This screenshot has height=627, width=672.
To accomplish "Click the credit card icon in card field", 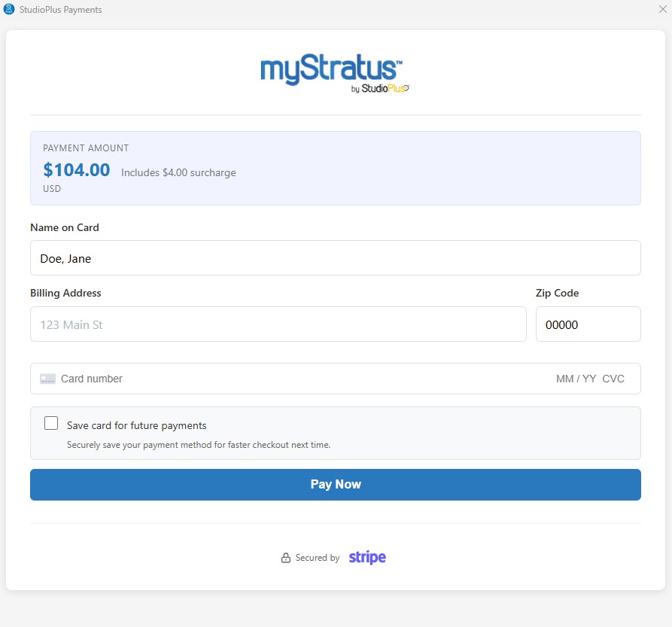I will [47, 379].
